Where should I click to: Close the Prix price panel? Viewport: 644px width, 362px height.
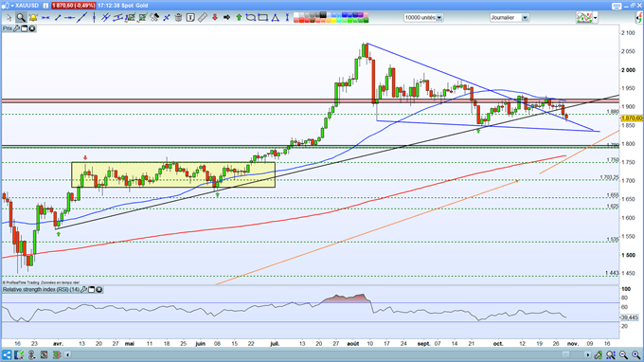pyautogui.click(x=31, y=28)
